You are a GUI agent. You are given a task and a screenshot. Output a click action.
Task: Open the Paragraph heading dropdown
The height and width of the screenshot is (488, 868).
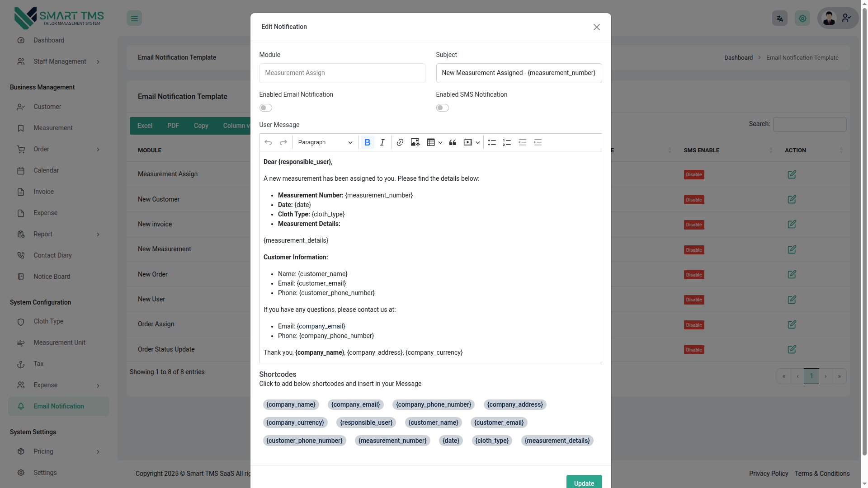(x=325, y=142)
